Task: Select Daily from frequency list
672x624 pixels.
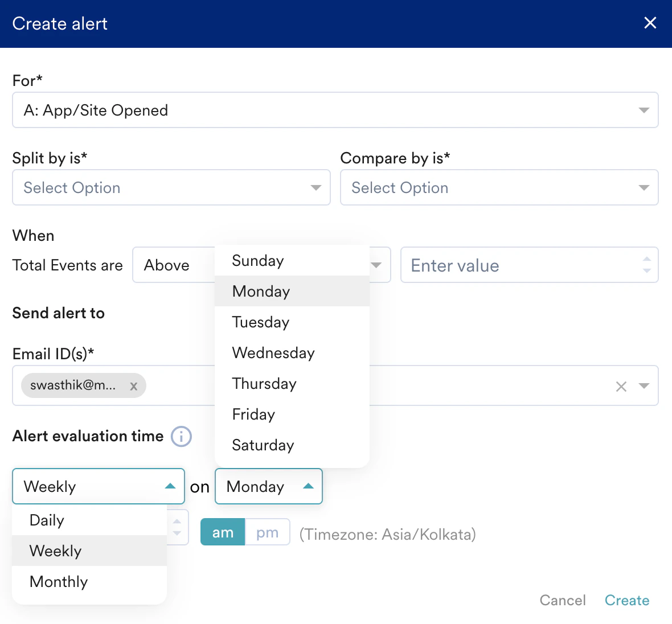Action: [47, 520]
